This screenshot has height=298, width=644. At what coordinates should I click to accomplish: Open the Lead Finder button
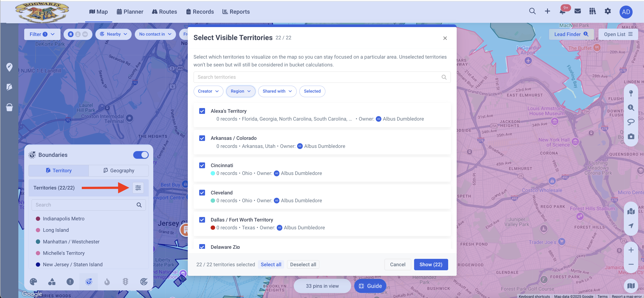pyautogui.click(x=571, y=34)
